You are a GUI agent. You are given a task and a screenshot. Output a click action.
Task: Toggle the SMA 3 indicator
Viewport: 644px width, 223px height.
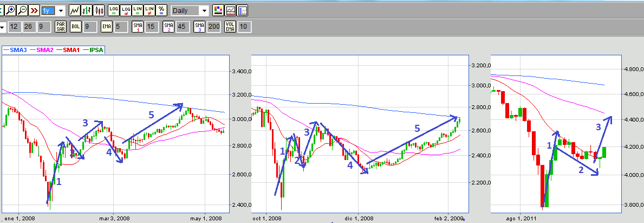[x=200, y=27]
